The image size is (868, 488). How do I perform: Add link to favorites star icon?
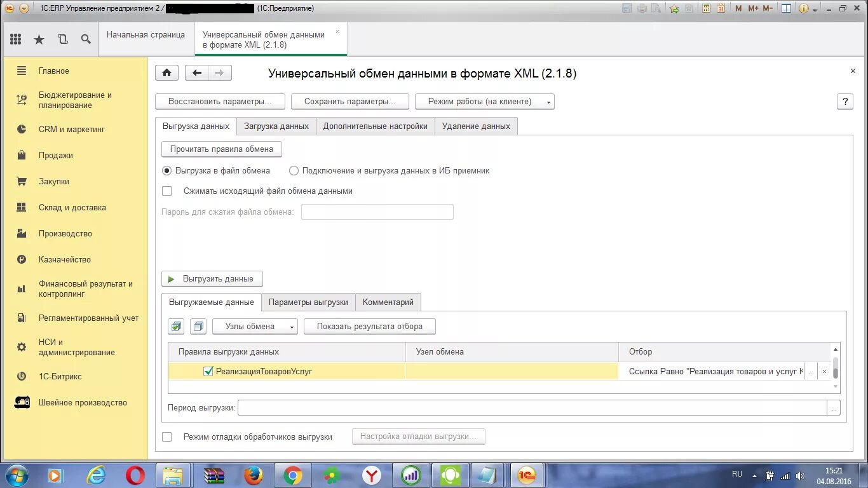(x=674, y=8)
